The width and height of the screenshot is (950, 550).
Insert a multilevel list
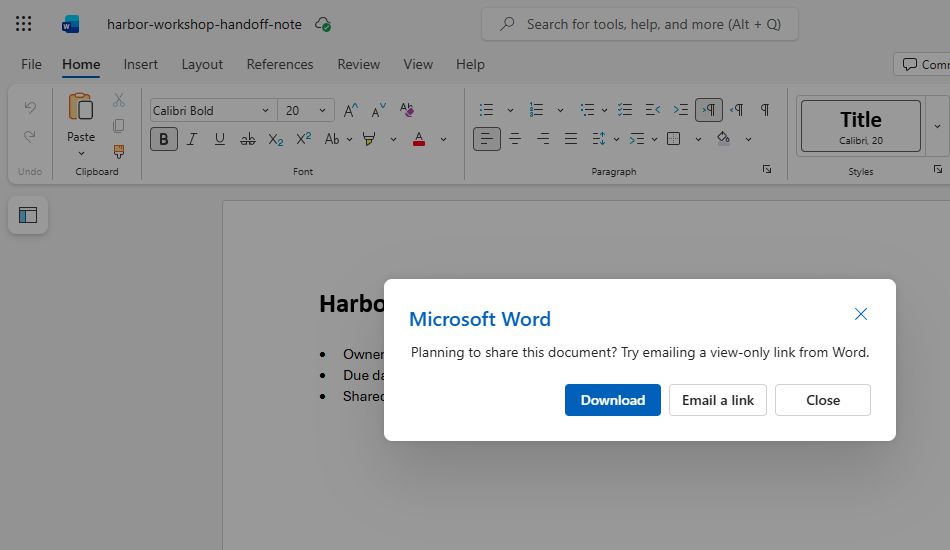[586, 110]
